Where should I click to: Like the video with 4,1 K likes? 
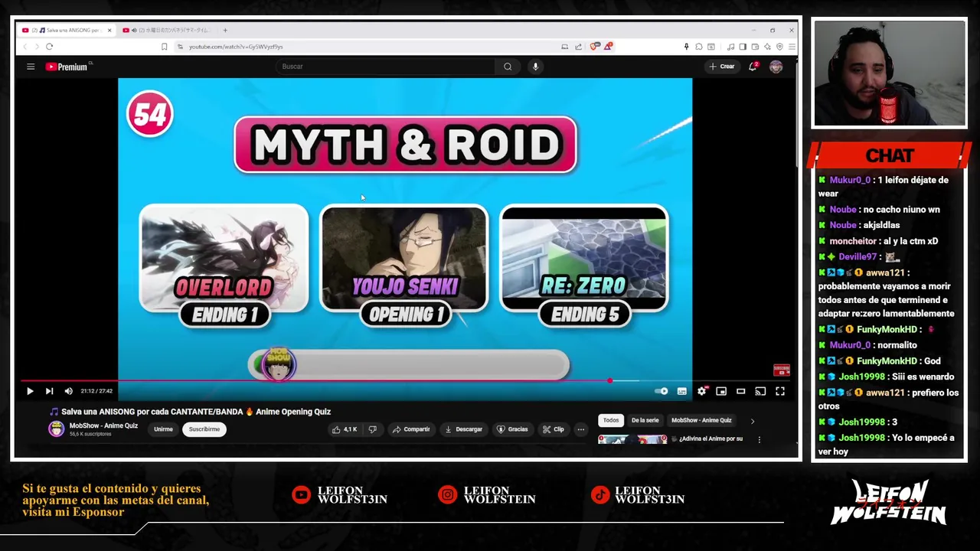[345, 429]
